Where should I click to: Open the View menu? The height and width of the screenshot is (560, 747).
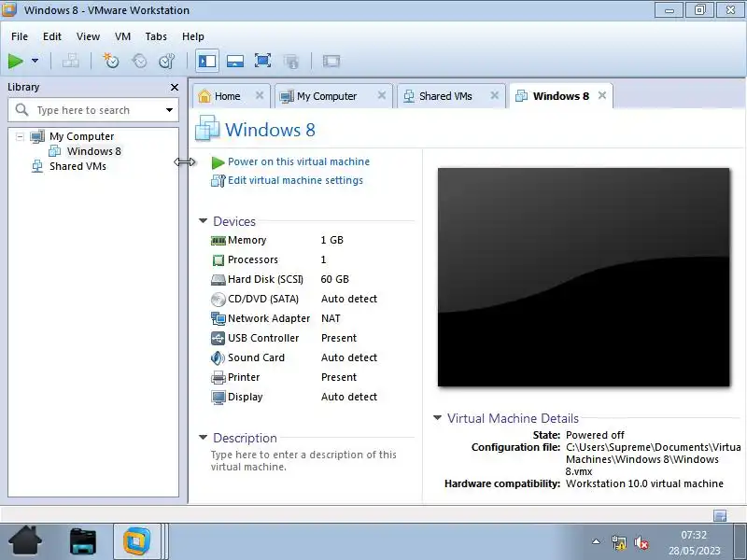pyautogui.click(x=88, y=36)
